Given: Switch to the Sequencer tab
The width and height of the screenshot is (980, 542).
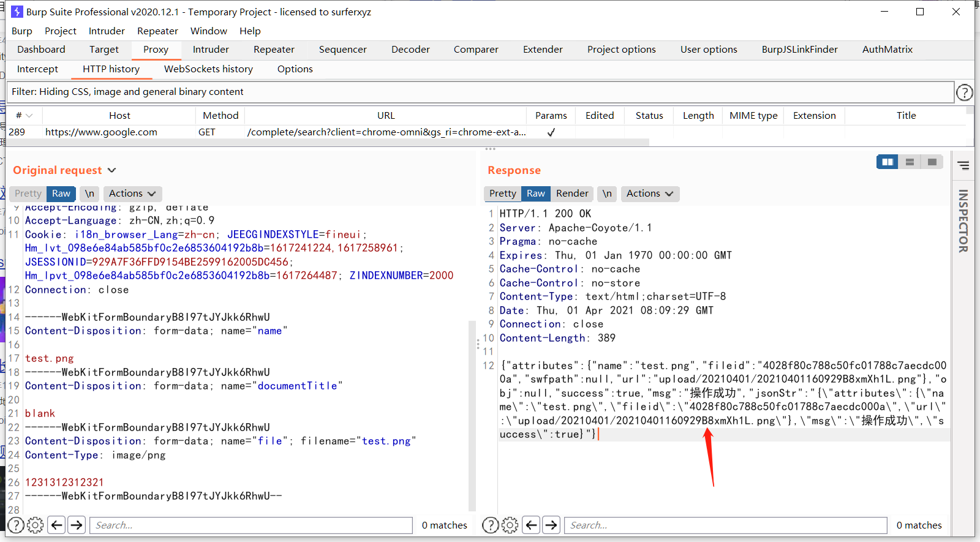Looking at the screenshot, I should (343, 50).
